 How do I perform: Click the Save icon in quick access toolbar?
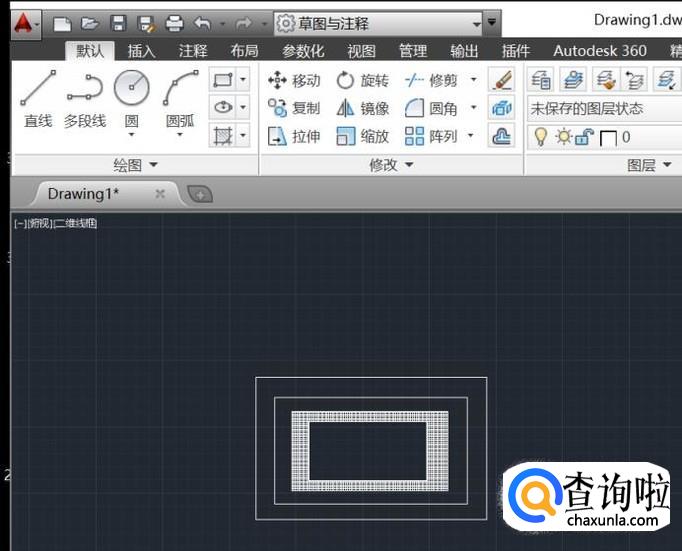pyautogui.click(x=118, y=22)
